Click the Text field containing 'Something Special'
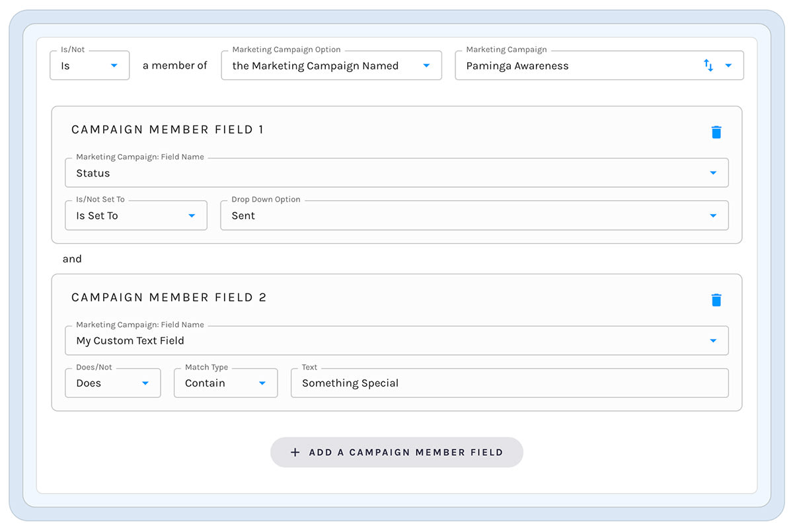793x532 pixels. (509, 383)
